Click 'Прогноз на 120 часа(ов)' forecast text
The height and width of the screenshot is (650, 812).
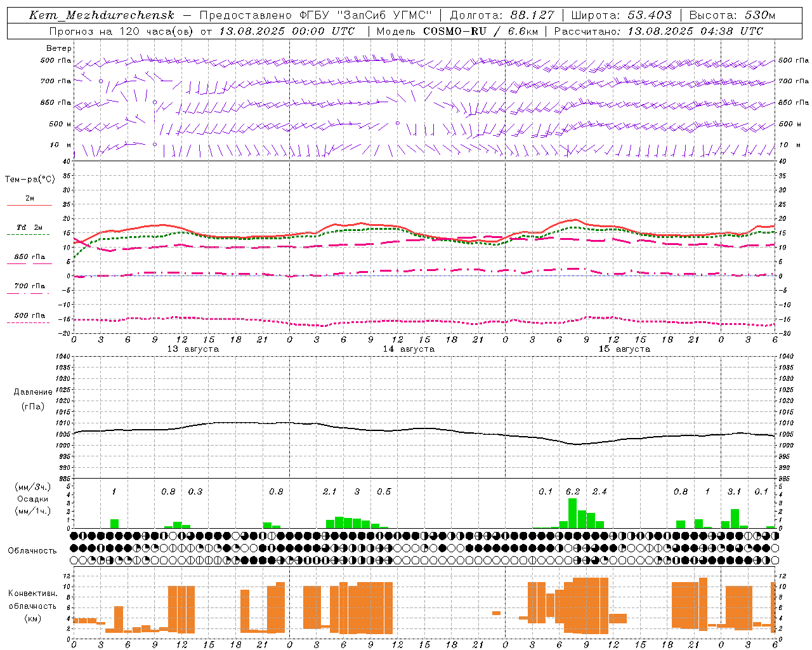[122, 31]
